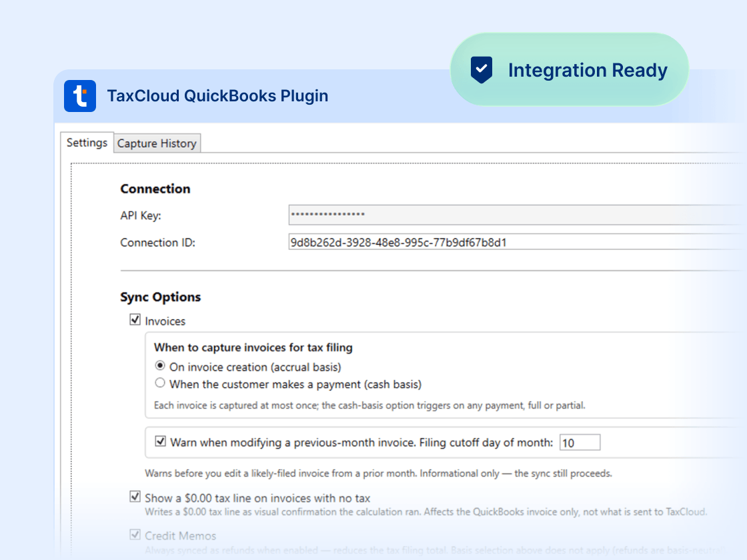Image resolution: width=747 pixels, height=560 pixels.
Task: Toggle the Credit Memos checkbox
Action: click(135, 534)
